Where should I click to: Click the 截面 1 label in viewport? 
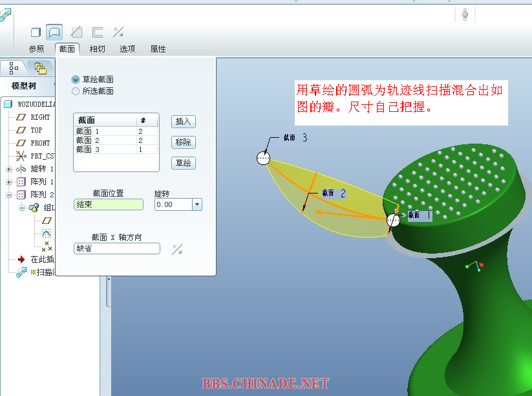tap(420, 215)
